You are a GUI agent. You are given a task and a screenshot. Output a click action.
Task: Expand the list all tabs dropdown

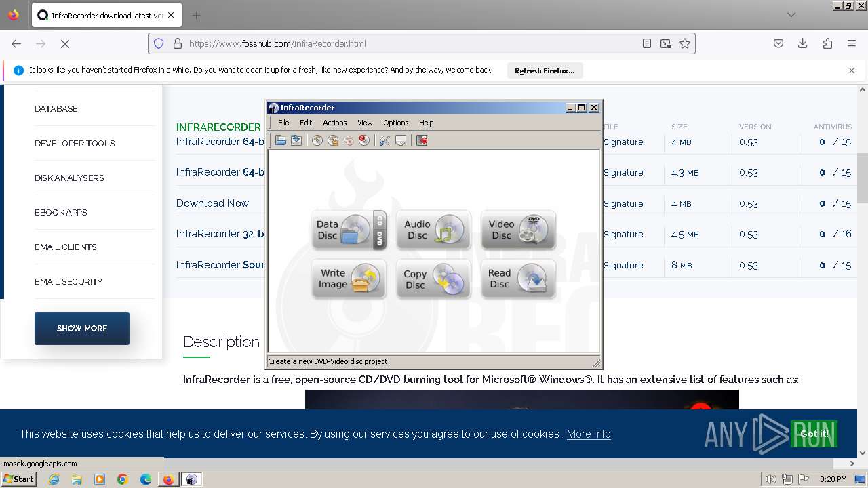[791, 15]
